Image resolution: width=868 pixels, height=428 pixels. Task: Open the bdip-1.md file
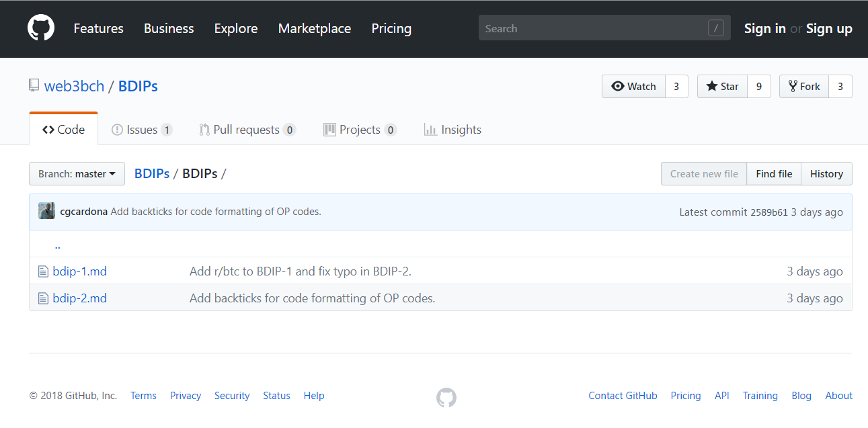point(80,271)
